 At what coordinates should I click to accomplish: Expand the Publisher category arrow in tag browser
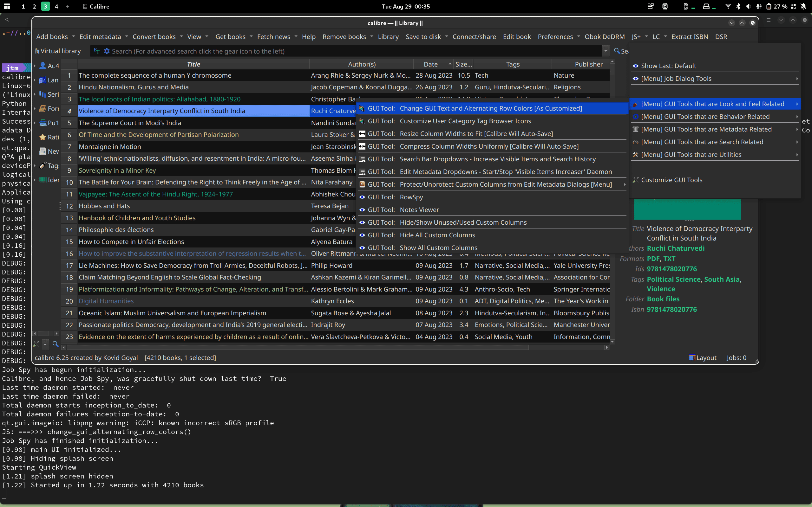[35, 123]
